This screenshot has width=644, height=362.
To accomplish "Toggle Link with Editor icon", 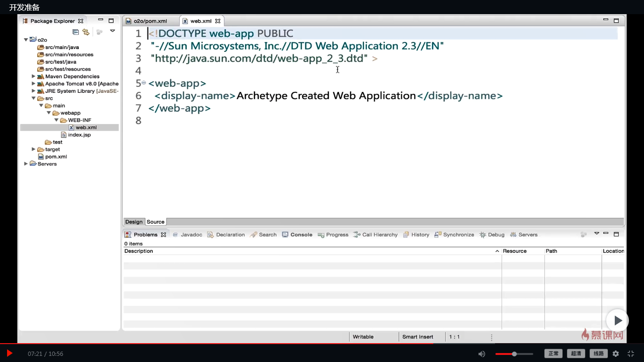I will coord(86,32).
